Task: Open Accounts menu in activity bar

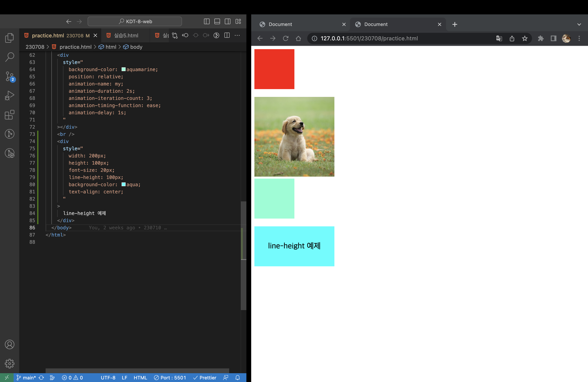Action: click(9, 344)
